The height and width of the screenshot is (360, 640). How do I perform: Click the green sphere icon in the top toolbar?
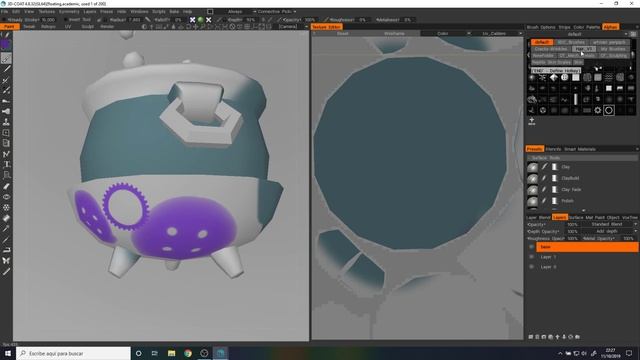[200, 20]
